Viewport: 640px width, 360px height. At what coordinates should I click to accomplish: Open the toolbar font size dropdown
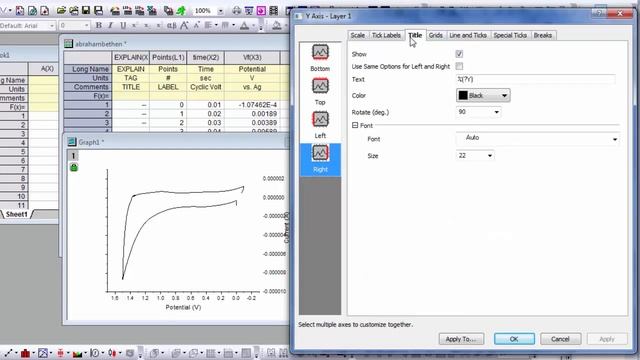pos(87,26)
